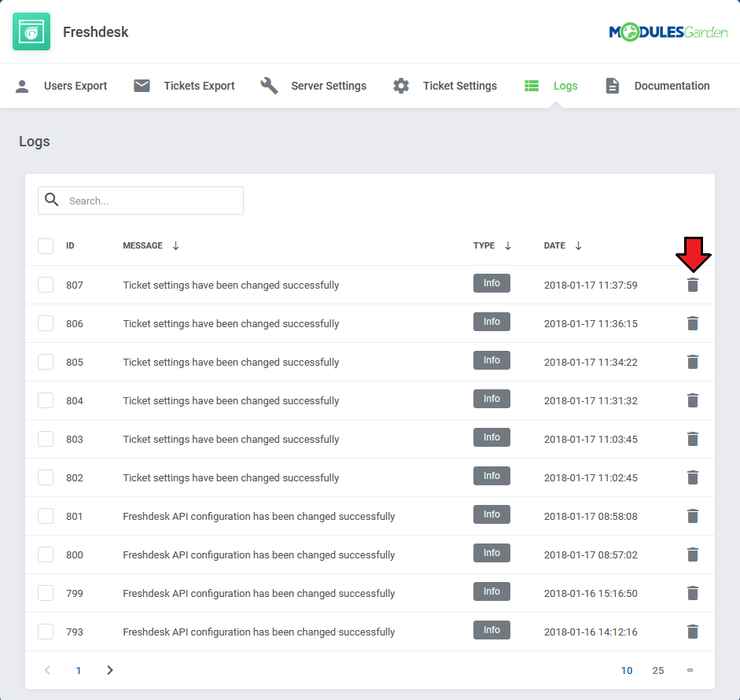Image resolution: width=740 pixels, height=700 pixels.
Task: Delete log entry 806 with trash icon
Action: [x=692, y=323]
